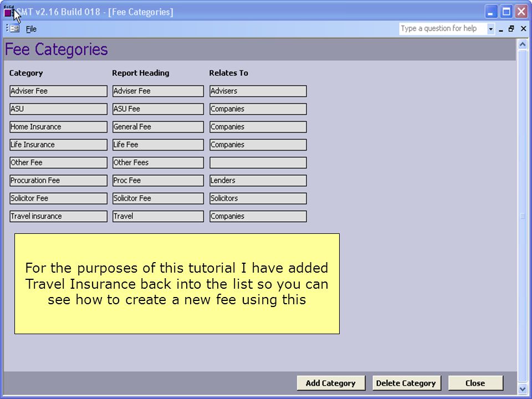
Task: Minimize the inner Fee Categories window
Action: [x=501, y=29]
